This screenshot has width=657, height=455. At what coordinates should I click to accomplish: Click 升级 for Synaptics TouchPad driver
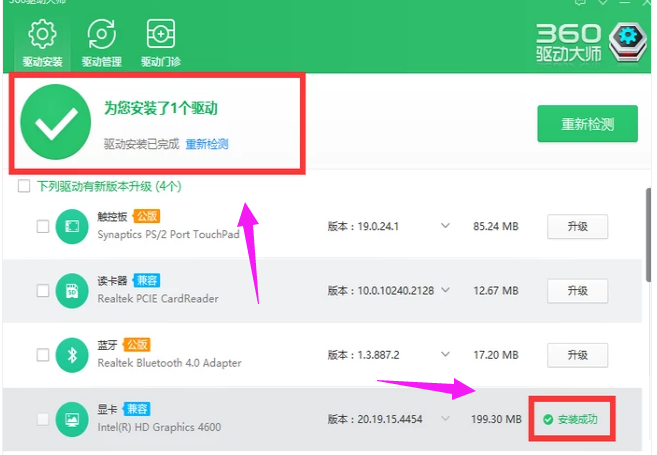point(577,227)
